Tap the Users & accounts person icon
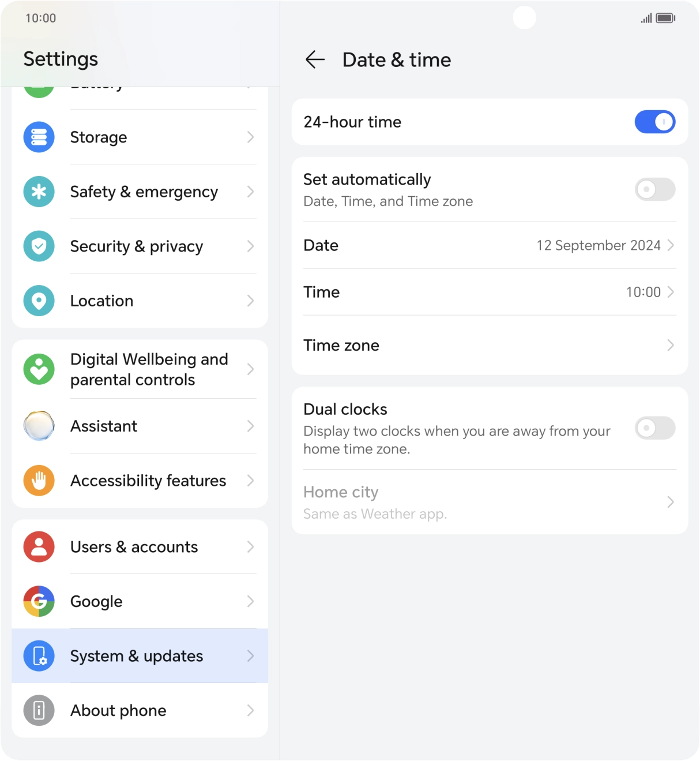Image resolution: width=700 pixels, height=761 pixels. [39, 547]
